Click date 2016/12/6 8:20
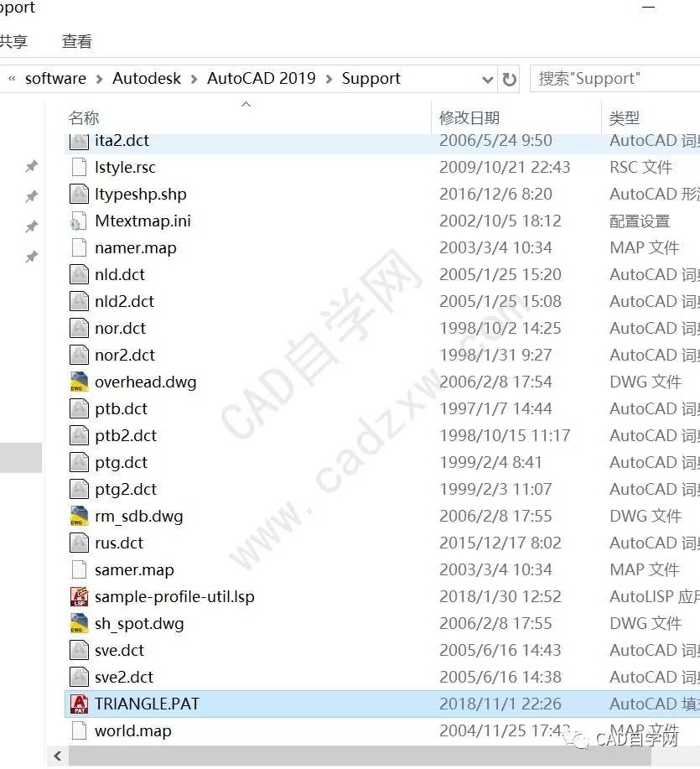 [495, 195]
